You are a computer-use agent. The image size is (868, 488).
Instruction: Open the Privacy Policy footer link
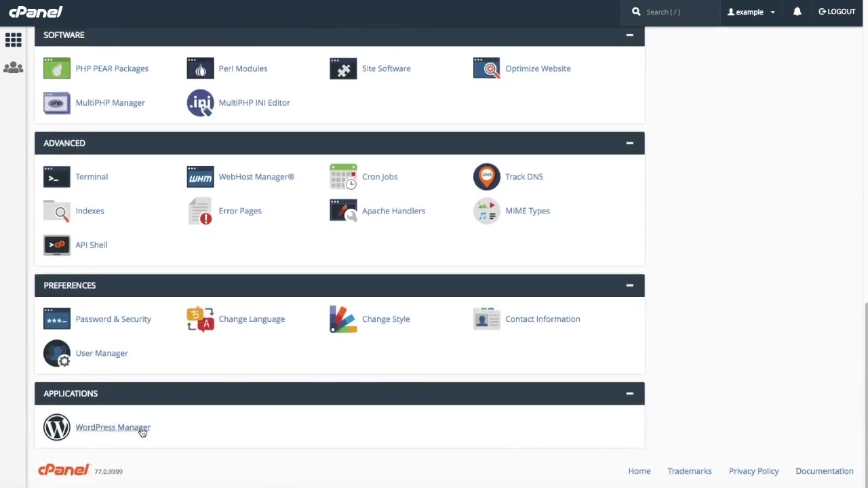pos(753,471)
